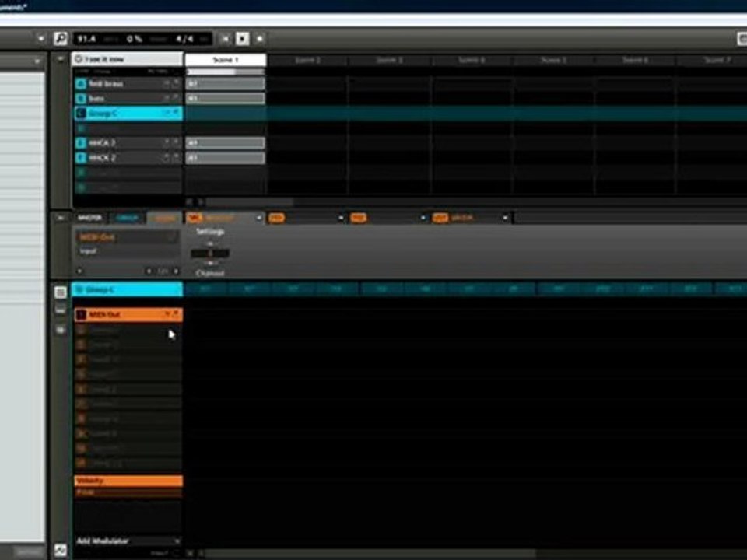Click the third module slot FX badge
The image size is (747, 560).
click(358, 218)
